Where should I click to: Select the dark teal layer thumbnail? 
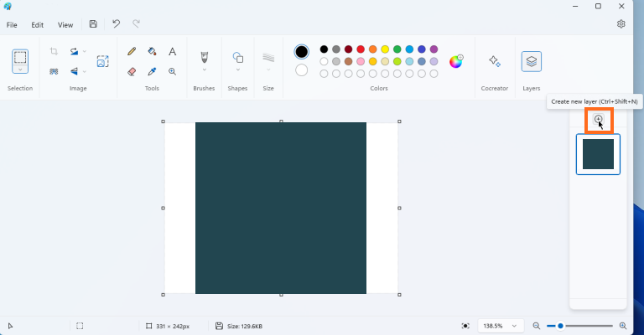[598, 154]
